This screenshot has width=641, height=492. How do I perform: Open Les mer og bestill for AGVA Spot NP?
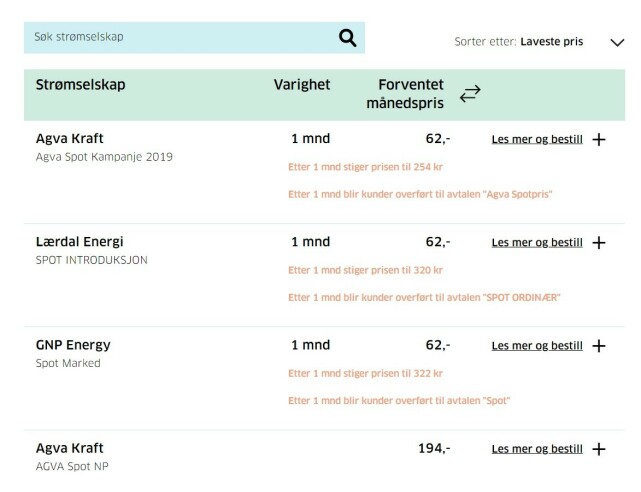[537, 449]
